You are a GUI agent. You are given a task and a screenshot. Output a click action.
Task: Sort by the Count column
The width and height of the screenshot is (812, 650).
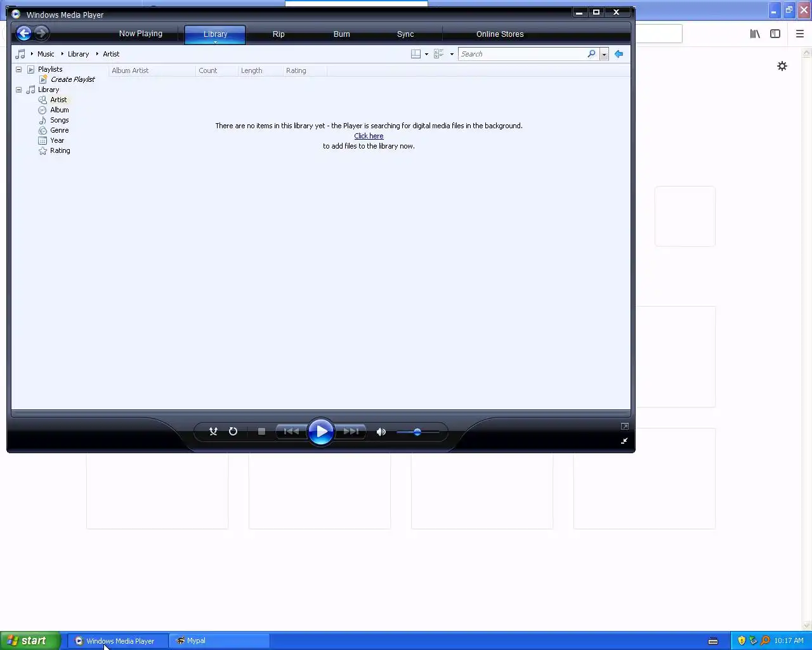click(x=216, y=70)
